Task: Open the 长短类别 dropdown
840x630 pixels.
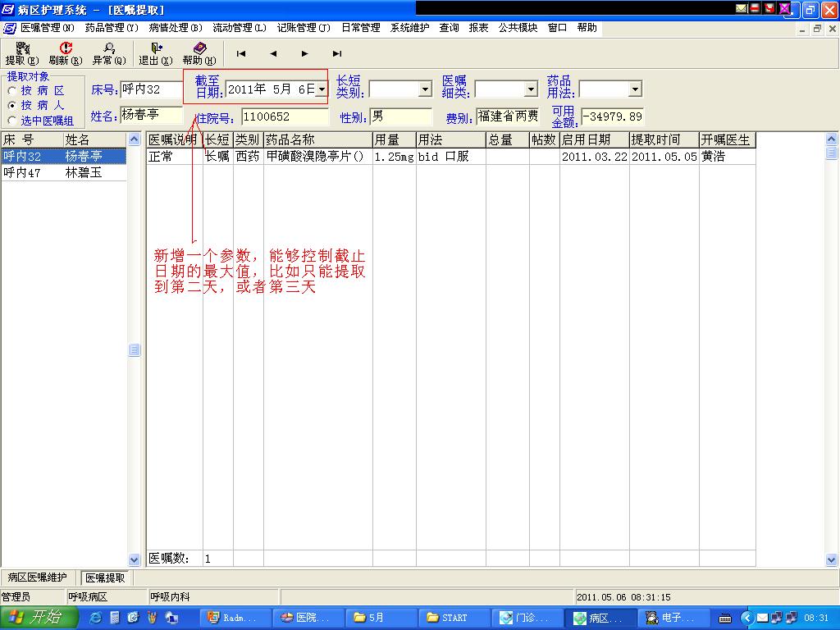Action: 426,89
